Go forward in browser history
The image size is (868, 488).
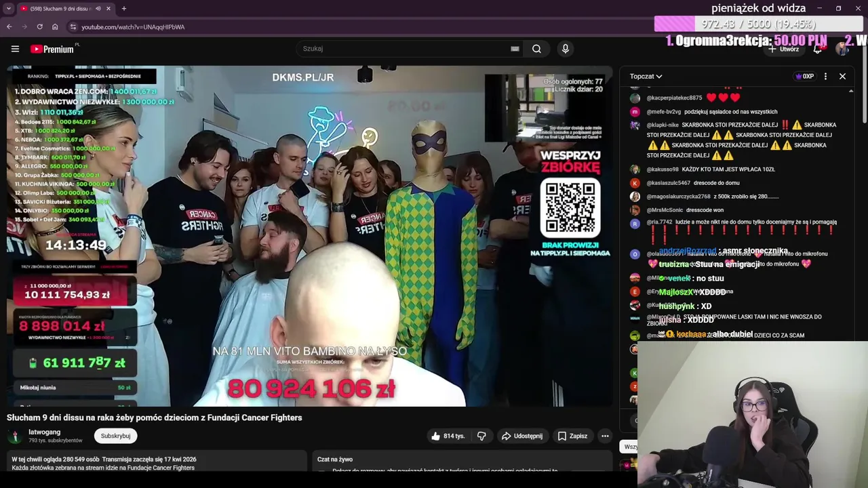pos(24,27)
